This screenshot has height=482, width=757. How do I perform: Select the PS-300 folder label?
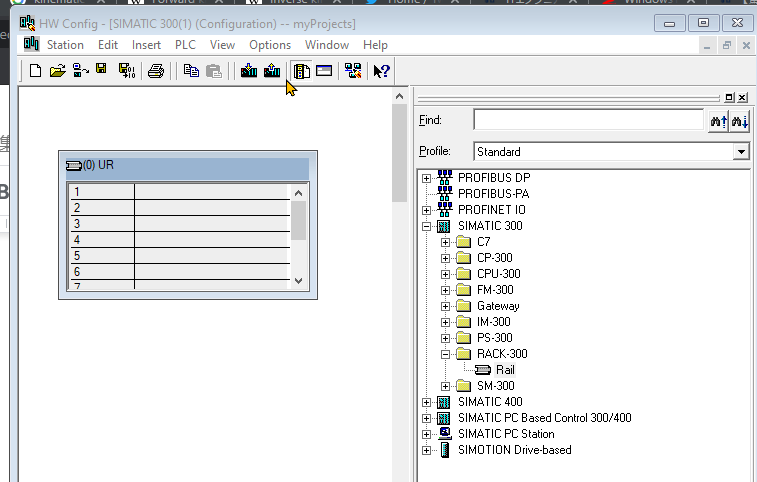click(495, 338)
